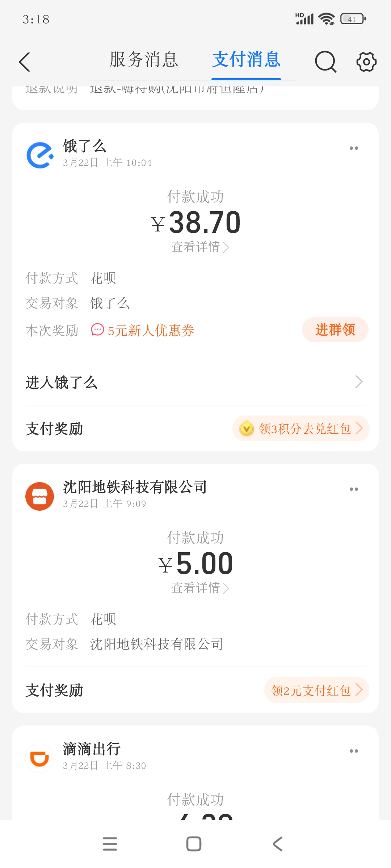This screenshot has width=391, height=868.
Task: Open the 进入饿了么 row
Action: [x=195, y=382]
